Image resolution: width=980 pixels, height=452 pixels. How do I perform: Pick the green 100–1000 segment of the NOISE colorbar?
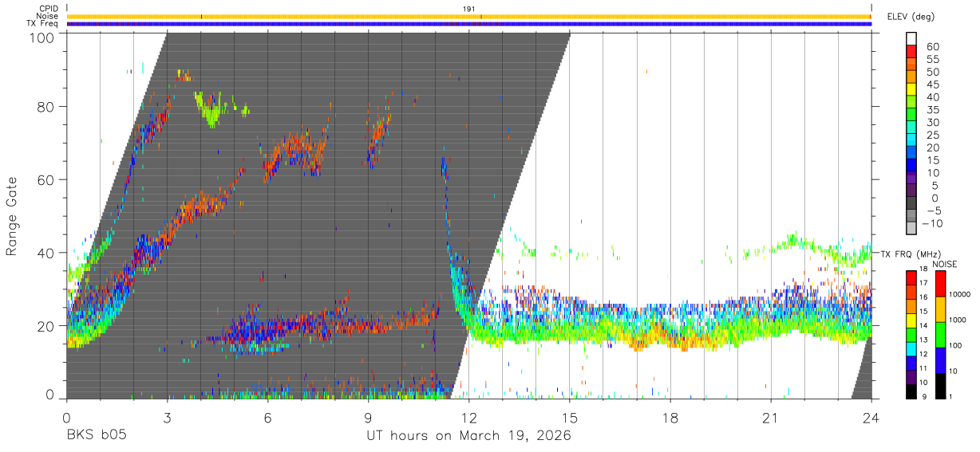[941, 335]
